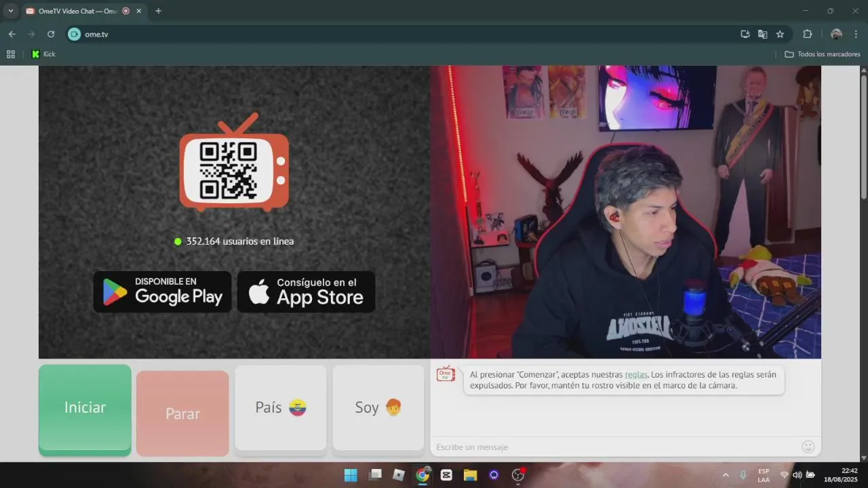The width and height of the screenshot is (868, 488).
Task: Click the QR code TV logo
Action: click(x=234, y=162)
